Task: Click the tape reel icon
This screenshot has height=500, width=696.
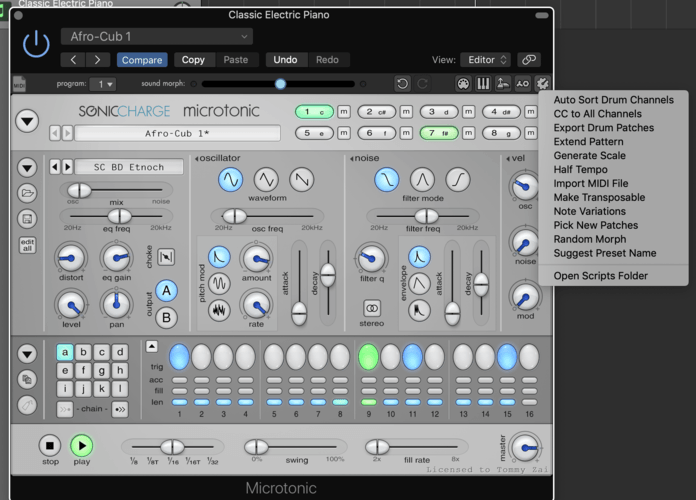Action: click(522, 84)
